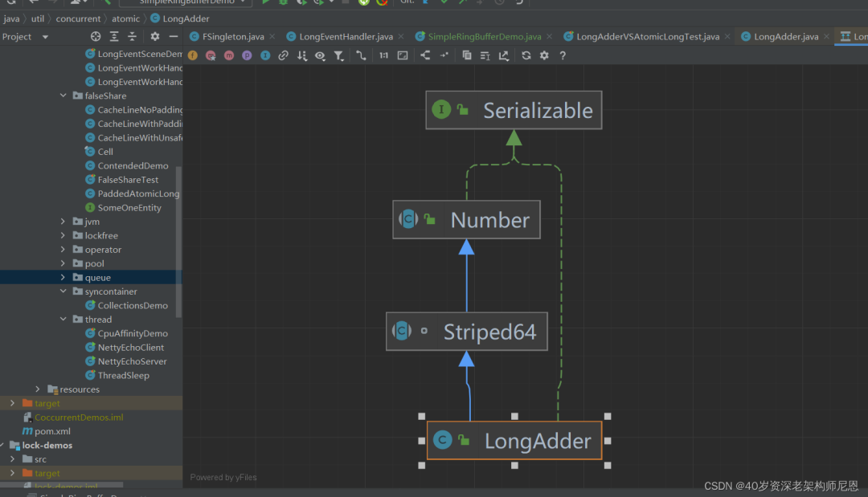This screenshot has width=868, height=497.
Task: Click the concurrent breadcrumb
Action: coord(78,18)
